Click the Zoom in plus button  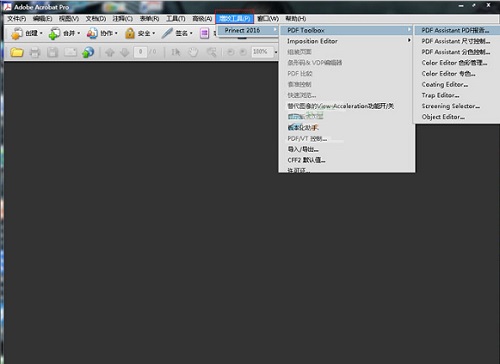click(243, 52)
